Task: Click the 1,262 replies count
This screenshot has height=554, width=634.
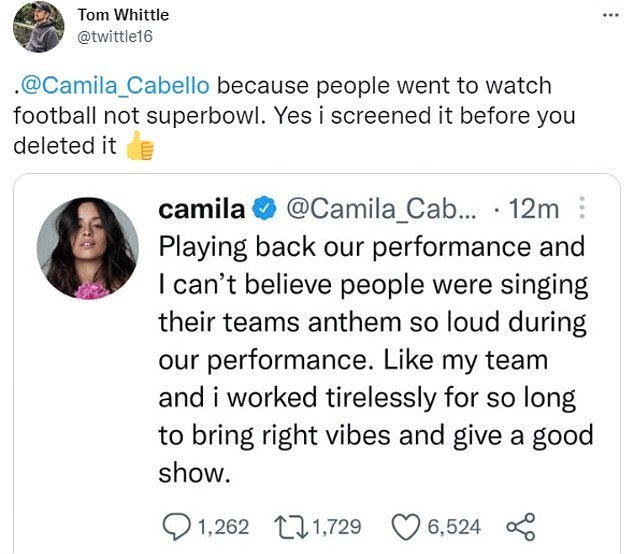Action: click(x=222, y=526)
